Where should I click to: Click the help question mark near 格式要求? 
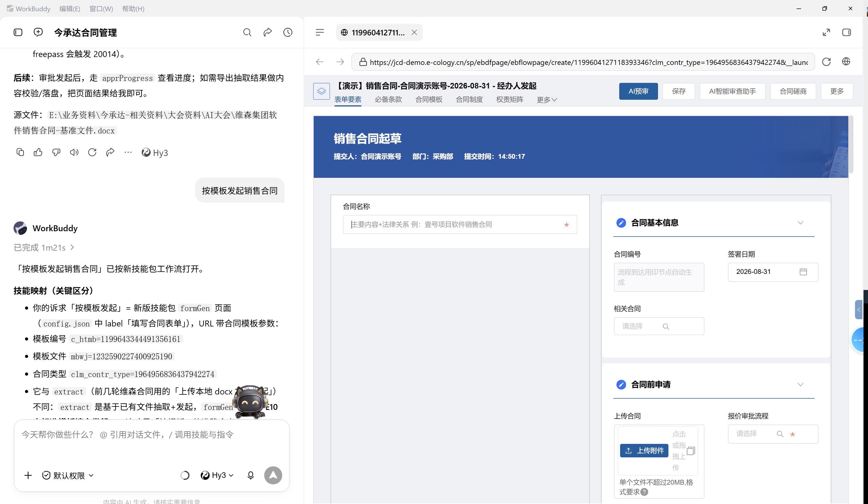[x=644, y=492]
